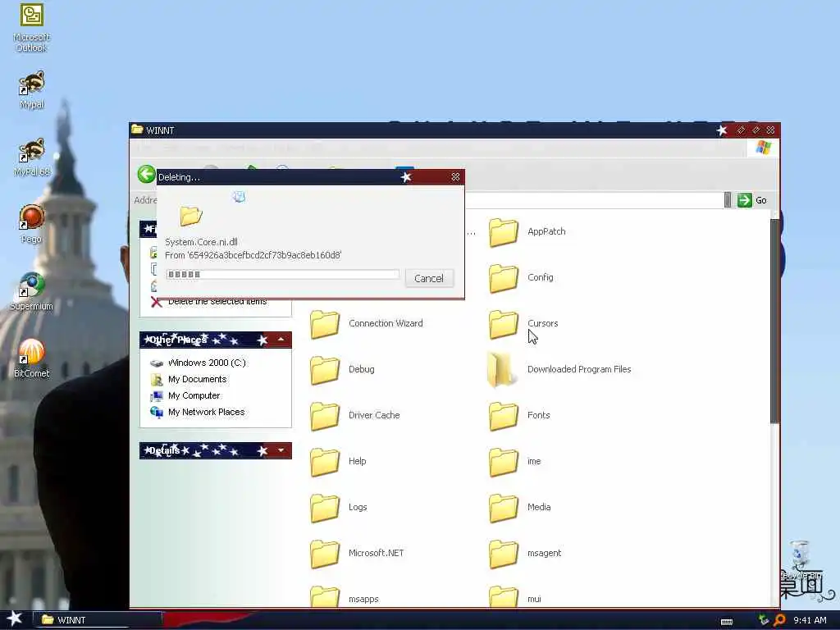This screenshot has width=840, height=630.
Task: Click the Deleting dialog title text
Action: [179, 177]
